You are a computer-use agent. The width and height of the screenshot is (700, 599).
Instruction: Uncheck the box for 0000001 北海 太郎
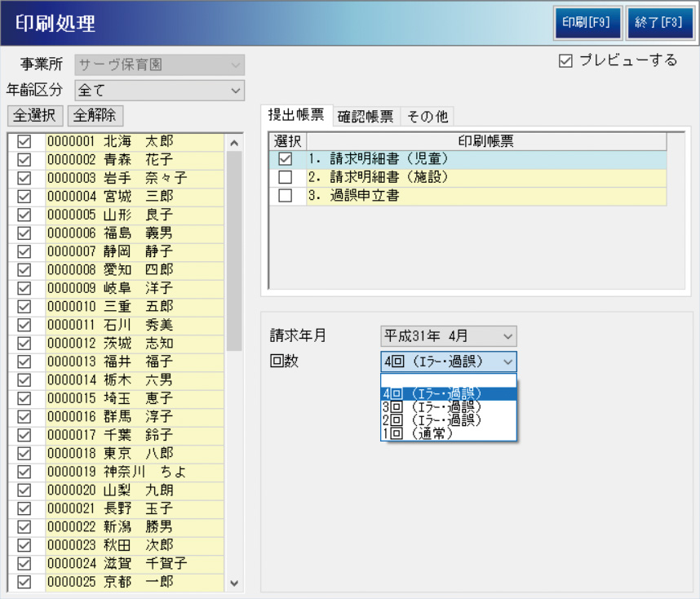pyautogui.click(x=24, y=142)
